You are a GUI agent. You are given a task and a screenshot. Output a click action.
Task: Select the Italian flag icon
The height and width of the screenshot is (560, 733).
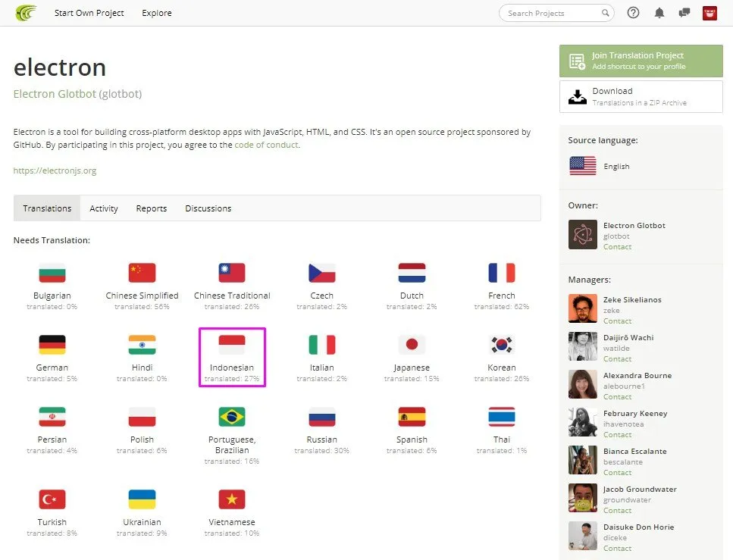click(x=321, y=345)
